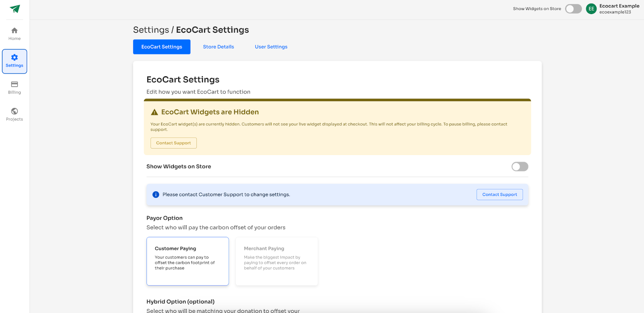Click the EE user avatar
This screenshot has height=313, width=644.
(x=591, y=9)
